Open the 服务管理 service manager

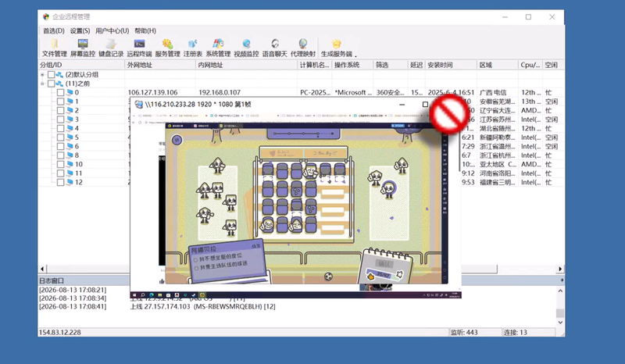pos(167,48)
